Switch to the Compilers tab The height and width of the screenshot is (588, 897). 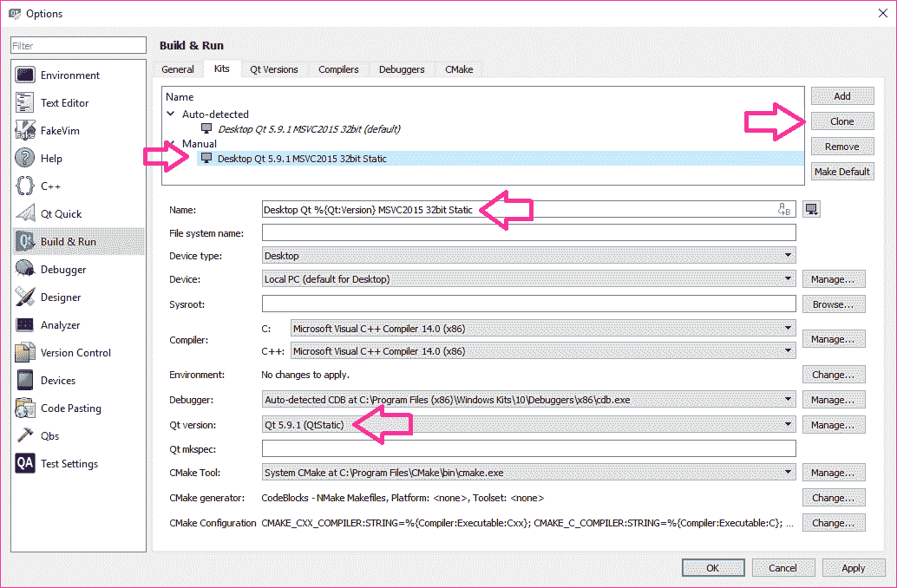point(338,69)
